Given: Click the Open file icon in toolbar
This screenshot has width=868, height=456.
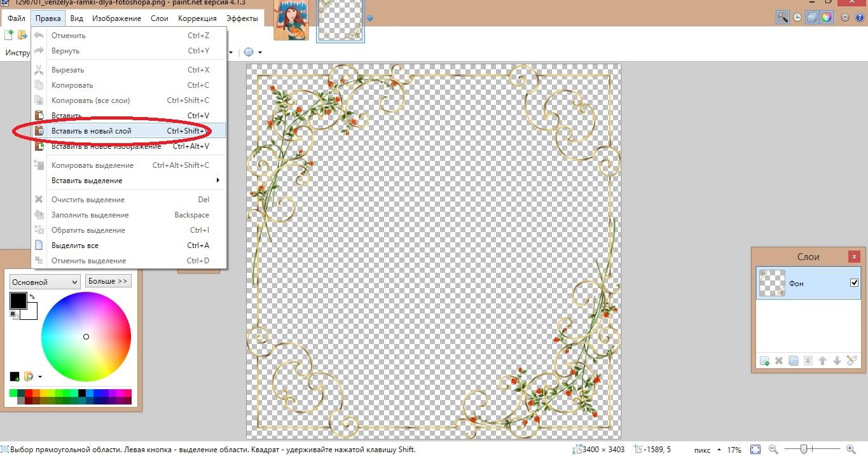Looking at the screenshot, I should coord(23,35).
